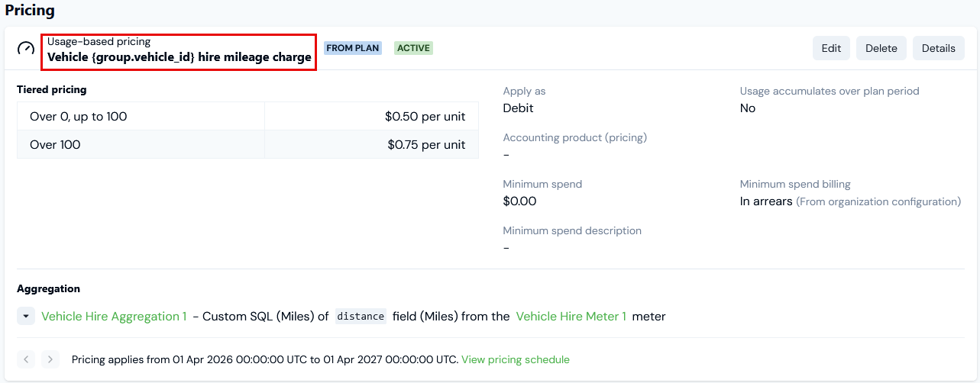Click "No" under Usage accumulates over plan period
Screen dimensions: 980x383
[x=748, y=108]
